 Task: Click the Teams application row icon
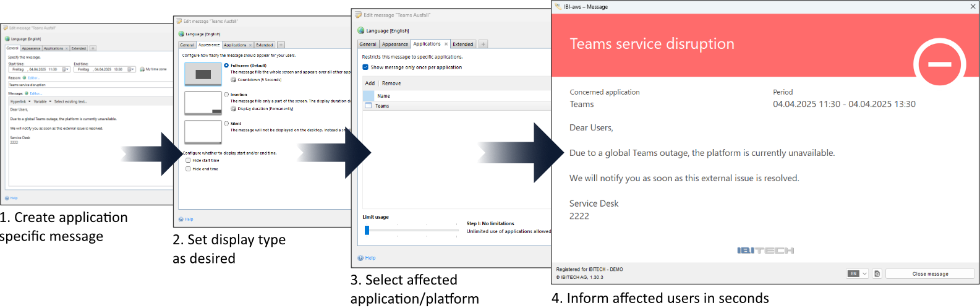pyautogui.click(x=368, y=106)
